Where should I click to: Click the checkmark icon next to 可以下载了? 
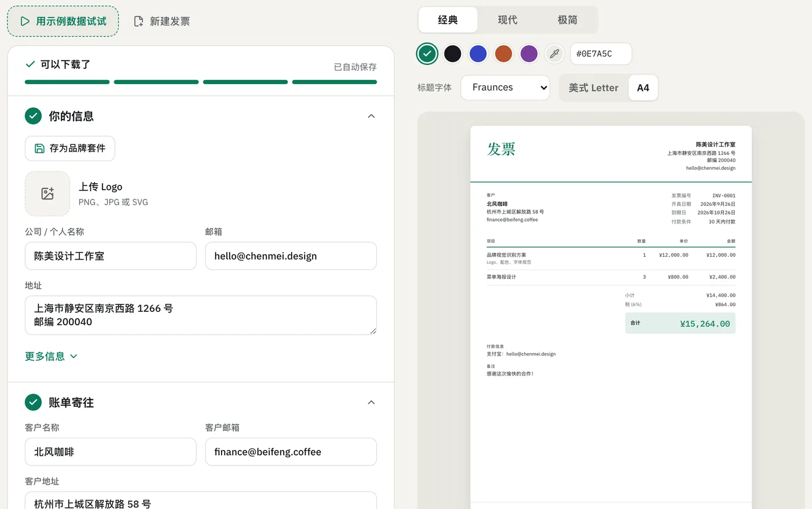(30, 64)
